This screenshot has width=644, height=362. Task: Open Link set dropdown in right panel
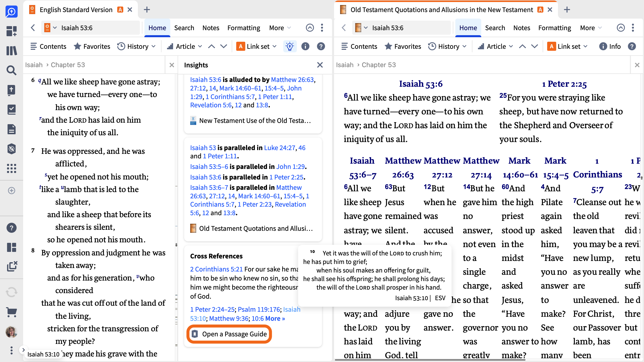[568, 46]
